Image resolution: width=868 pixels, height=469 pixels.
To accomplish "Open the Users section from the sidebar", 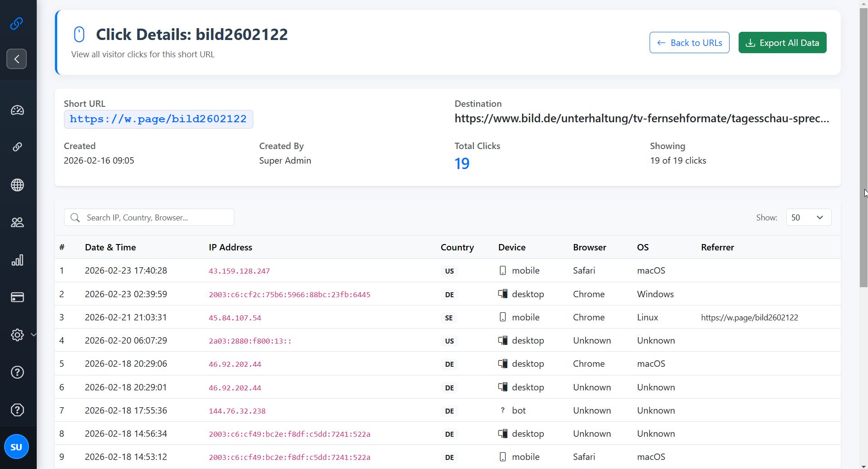I will [x=17, y=222].
